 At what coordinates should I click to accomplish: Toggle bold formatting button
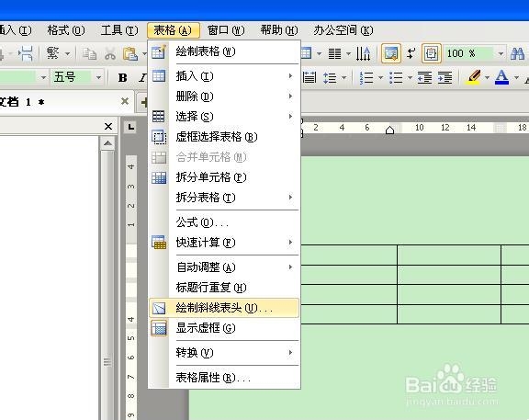pos(123,78)
